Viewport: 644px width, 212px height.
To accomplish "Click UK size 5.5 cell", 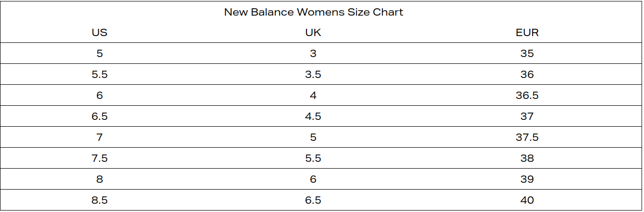I will (x=313, y=158).
